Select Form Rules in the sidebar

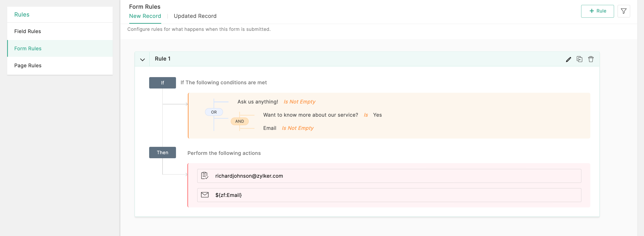[28, 48]
